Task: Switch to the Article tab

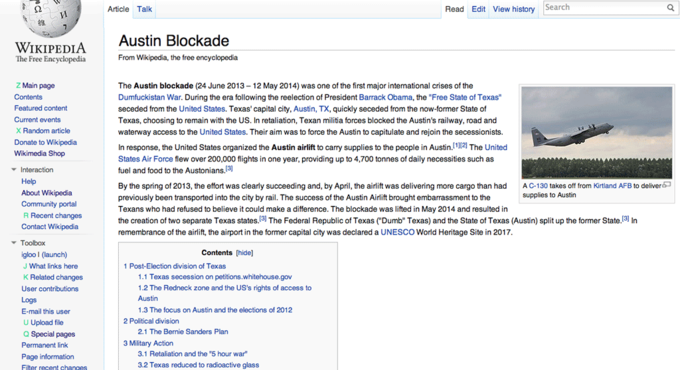Action: (118, 9)
